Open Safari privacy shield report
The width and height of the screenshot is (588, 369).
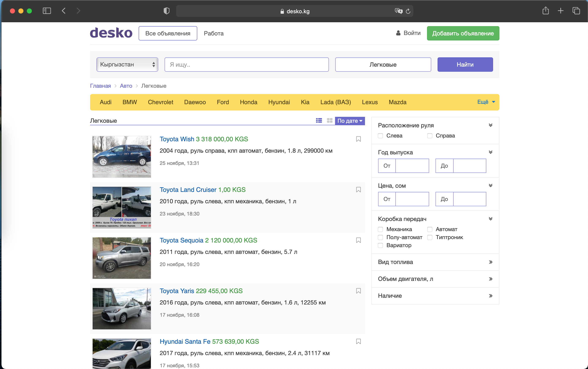(166, 11)
